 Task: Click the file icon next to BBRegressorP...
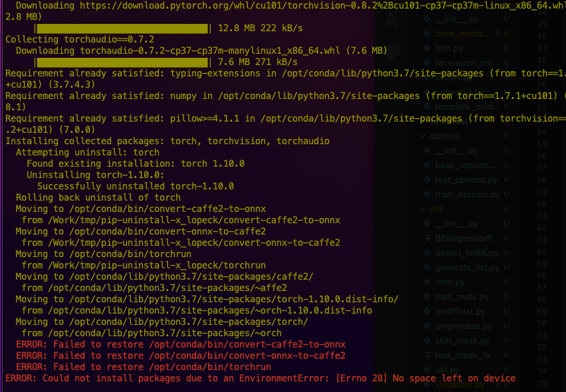tap(428, 239)
